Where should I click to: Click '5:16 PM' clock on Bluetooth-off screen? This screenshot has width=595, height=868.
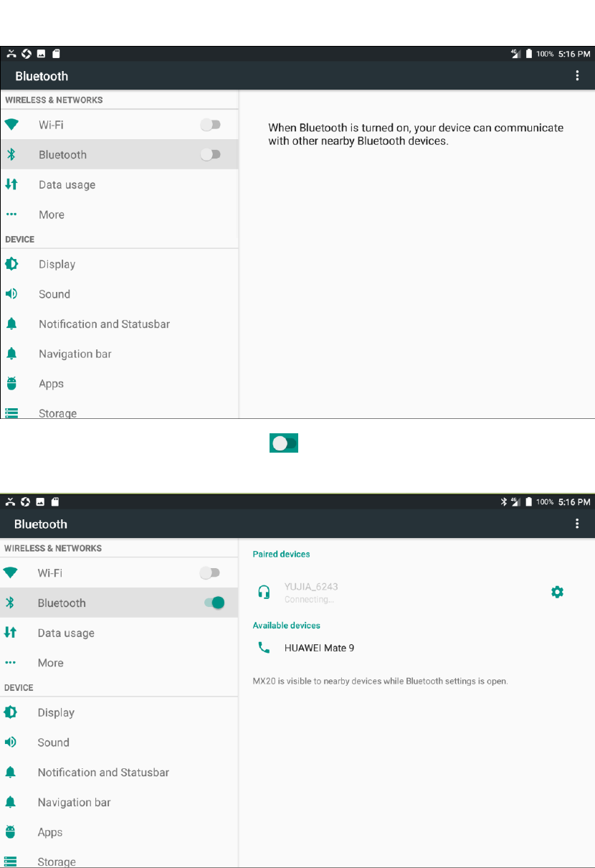[x=574, y=54]
